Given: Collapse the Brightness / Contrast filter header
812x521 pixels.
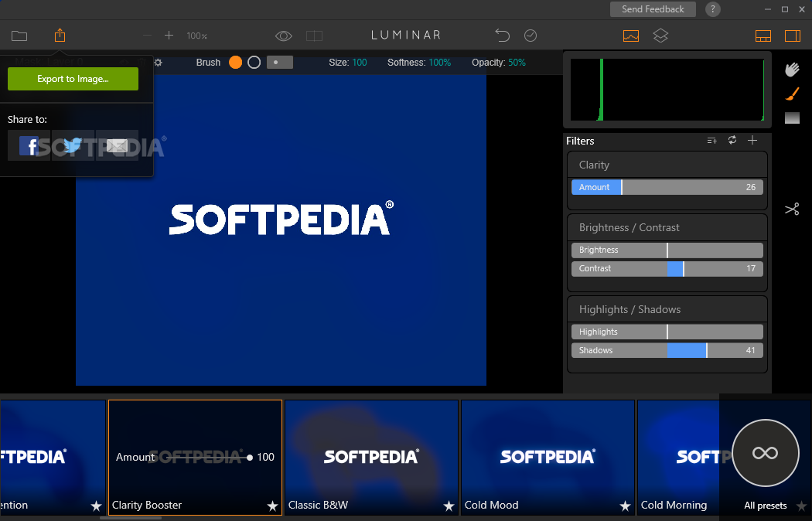Looking at the screenshot, I should tap(667, 227).
